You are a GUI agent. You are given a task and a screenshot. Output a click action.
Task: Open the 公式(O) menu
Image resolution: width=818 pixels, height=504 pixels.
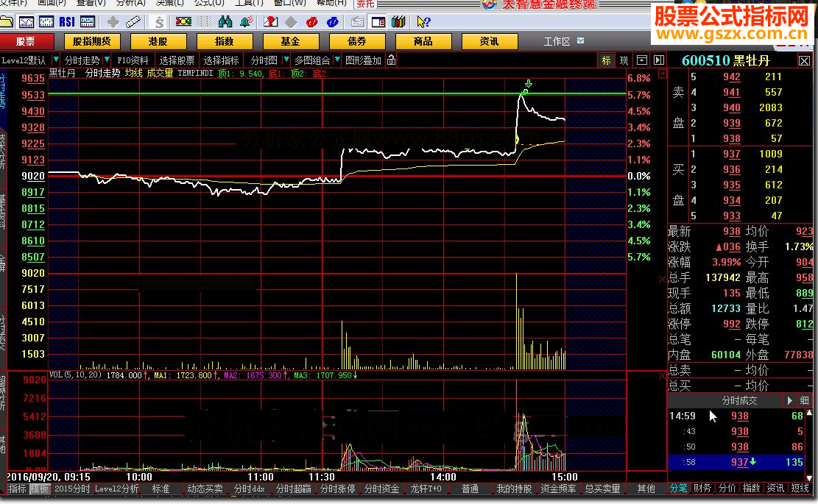[209, 3]
